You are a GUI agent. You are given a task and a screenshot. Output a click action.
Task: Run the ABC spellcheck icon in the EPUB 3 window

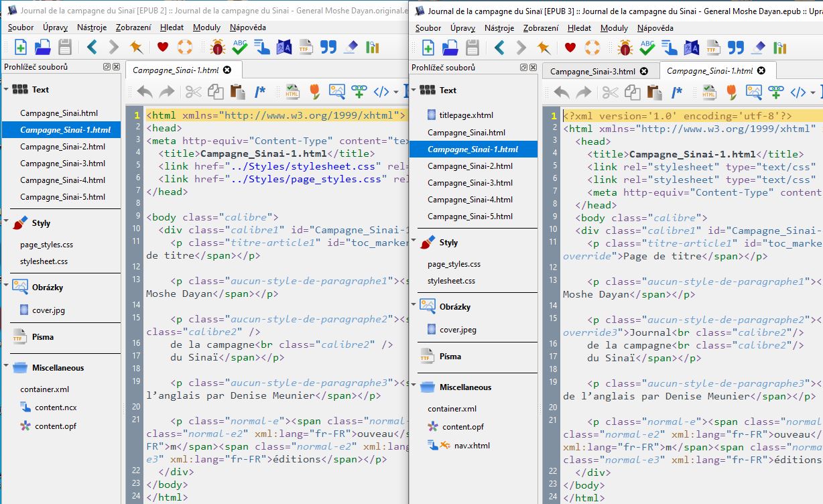coord(647,47)
